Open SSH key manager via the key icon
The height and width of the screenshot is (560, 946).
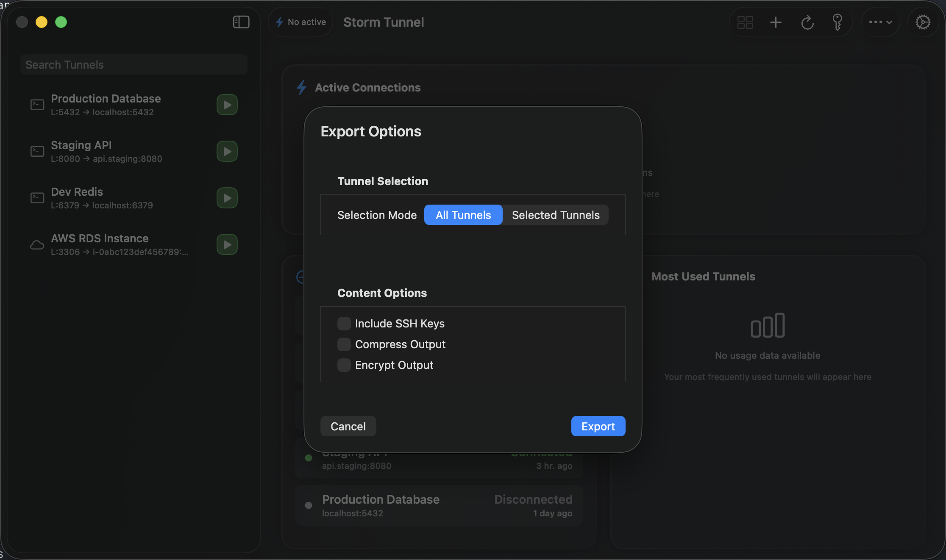pos(837,22)
